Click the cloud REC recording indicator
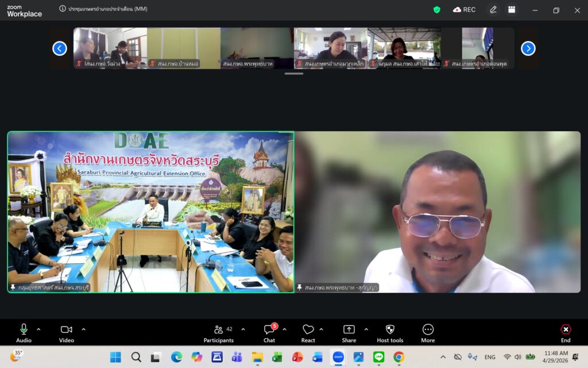The width and height of the screenshot is (588, 368). (464, 10)
